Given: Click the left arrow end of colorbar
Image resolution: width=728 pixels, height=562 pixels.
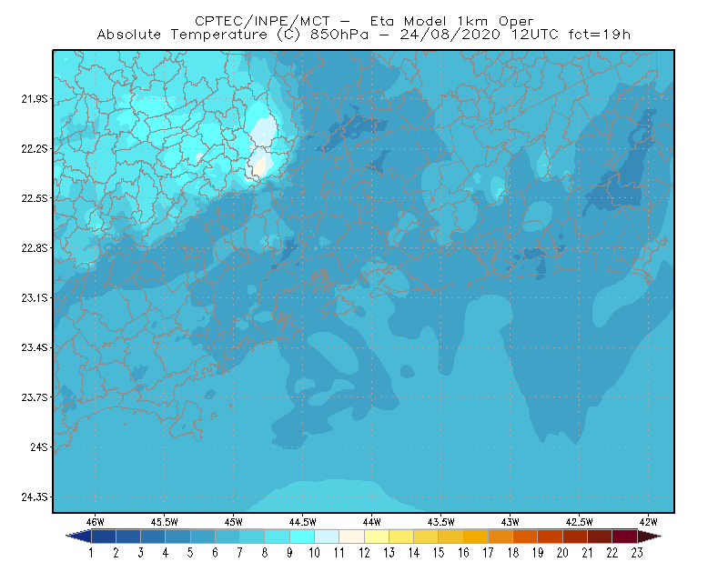Looking at the screenshot, I should (79, 537).
